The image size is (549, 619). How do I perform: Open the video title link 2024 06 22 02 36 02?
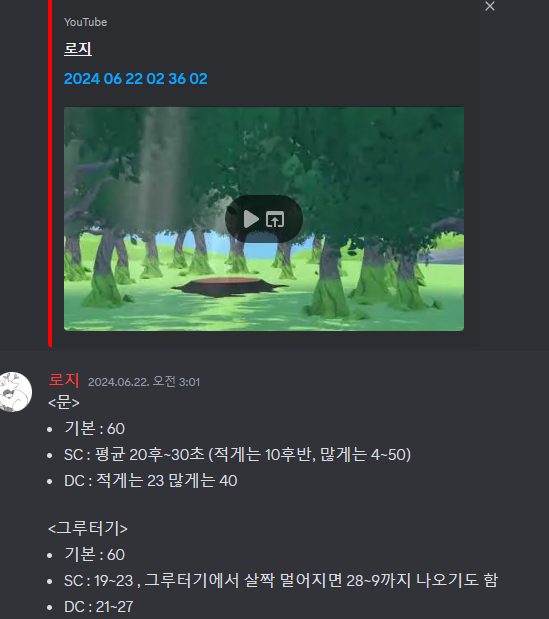(135, 79)
